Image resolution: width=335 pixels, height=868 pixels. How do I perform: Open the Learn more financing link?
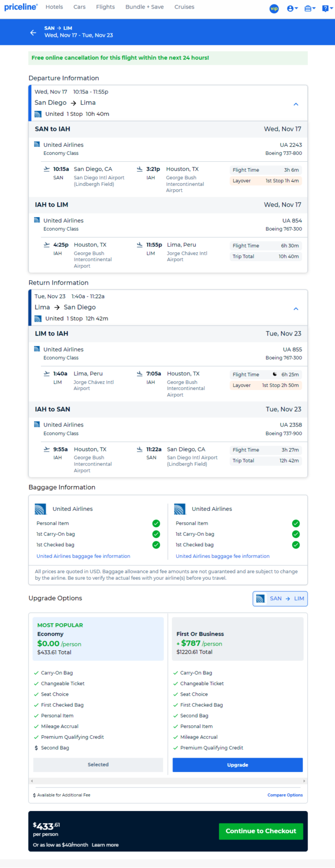105,845
